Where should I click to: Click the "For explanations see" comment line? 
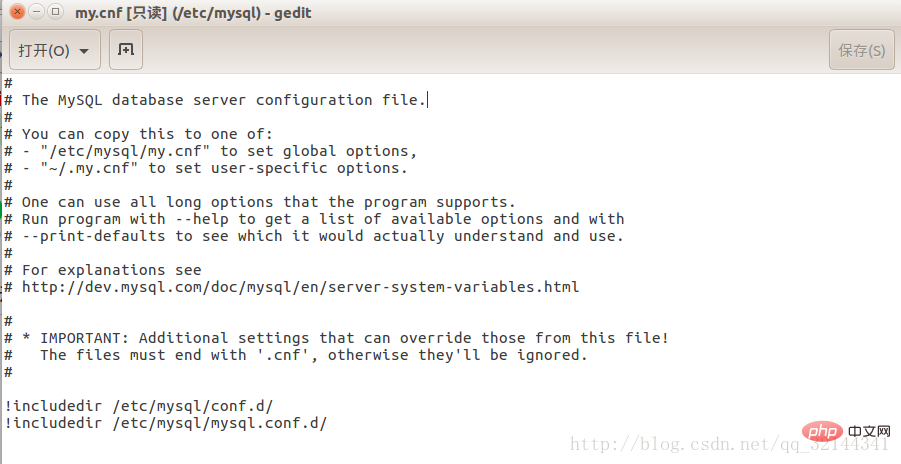pyautogui.click(x=111, y=270)
